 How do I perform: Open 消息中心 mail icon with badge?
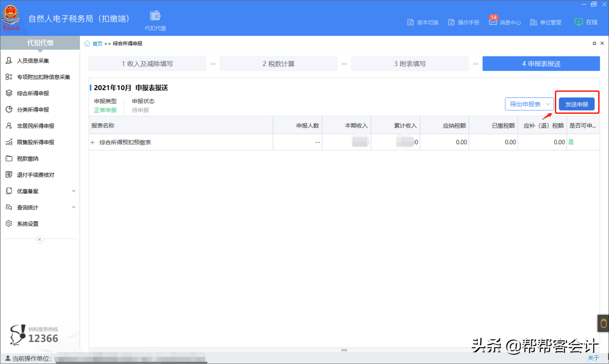(493, 22)
